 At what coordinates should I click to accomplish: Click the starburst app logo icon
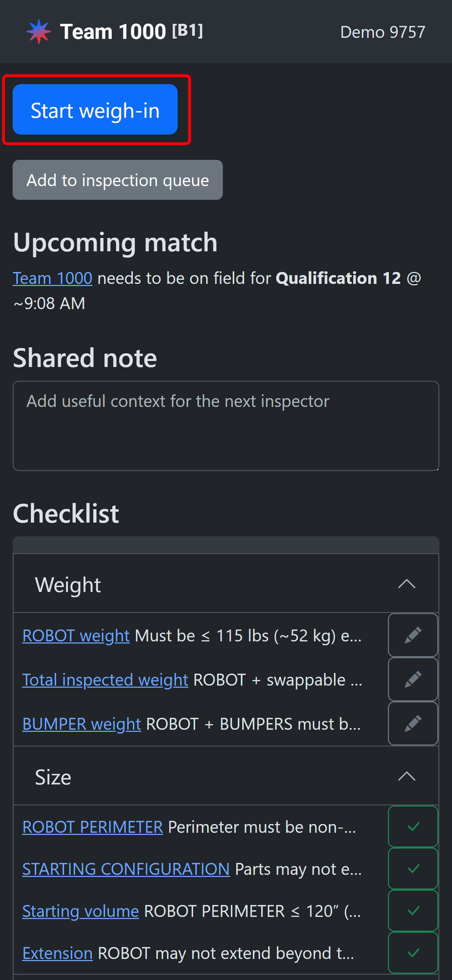tap(39, 32)
